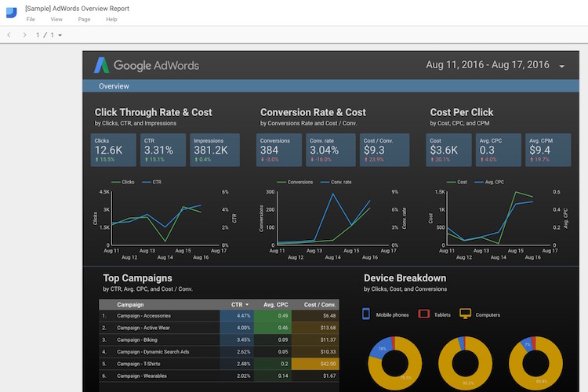Click the Google AdWords logo

point(147,65)
